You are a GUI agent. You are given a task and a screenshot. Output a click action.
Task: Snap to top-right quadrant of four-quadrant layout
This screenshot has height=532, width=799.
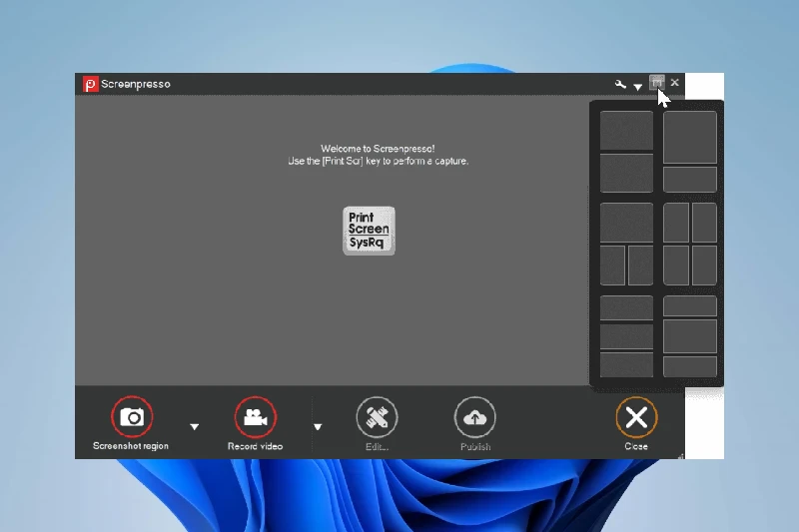point(705,223)
